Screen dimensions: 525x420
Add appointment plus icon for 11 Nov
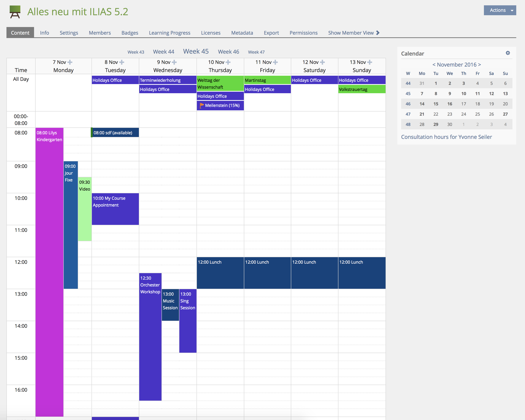coord(275,62)
